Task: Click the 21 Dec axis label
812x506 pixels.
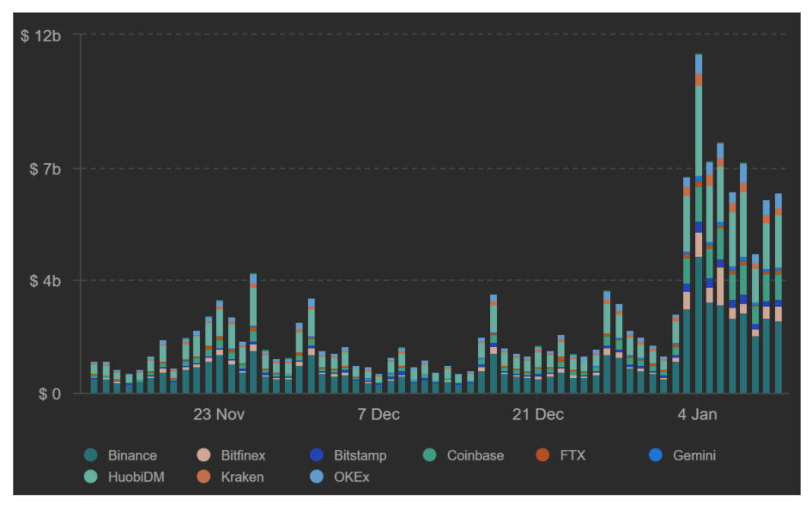Action: pyautogui.click(x=537, y=414)
